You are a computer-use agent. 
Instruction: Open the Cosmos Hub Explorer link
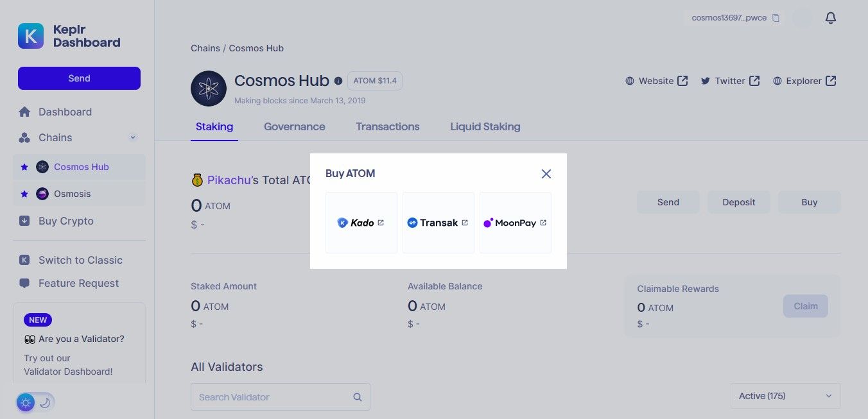(x=804, y=81)
